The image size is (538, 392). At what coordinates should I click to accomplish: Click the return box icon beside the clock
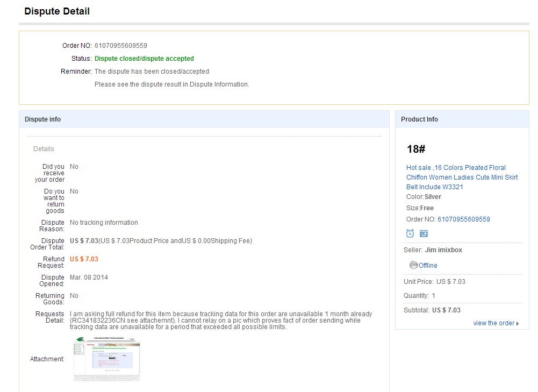point(424,233)
